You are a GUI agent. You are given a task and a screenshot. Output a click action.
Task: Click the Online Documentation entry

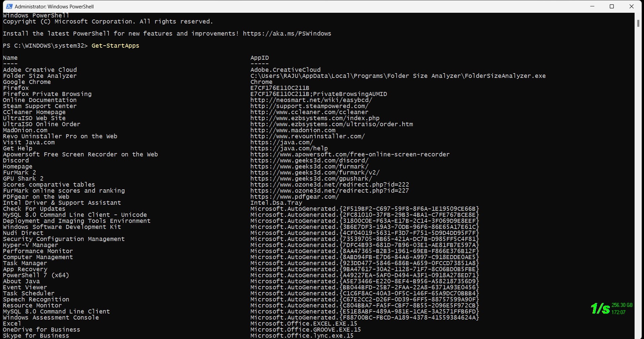[x=40, y=100]
